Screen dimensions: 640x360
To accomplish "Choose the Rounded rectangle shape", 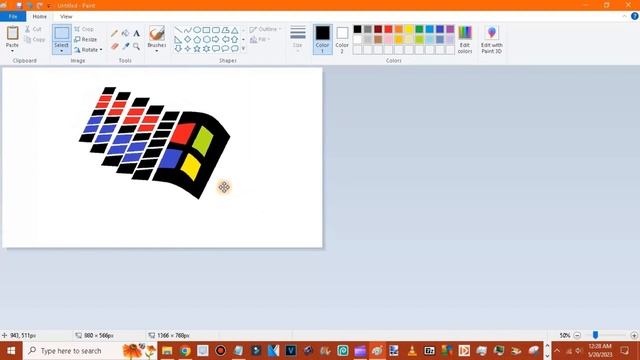I will (x=216, y=30).
